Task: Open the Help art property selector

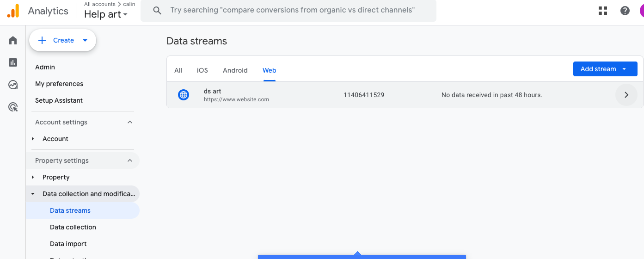Action: pos(106,14)
